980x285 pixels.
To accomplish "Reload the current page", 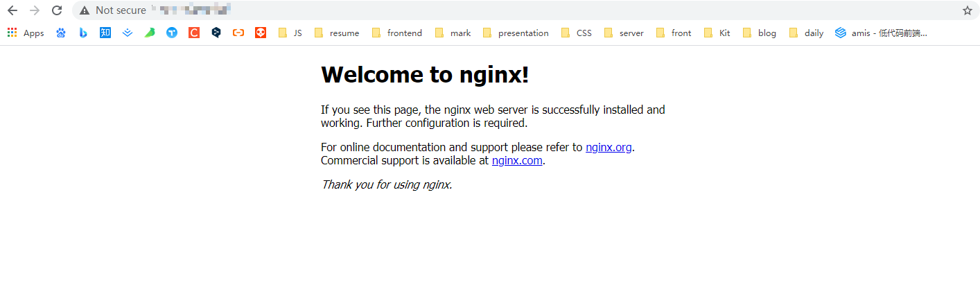I will tap(58, 10).
